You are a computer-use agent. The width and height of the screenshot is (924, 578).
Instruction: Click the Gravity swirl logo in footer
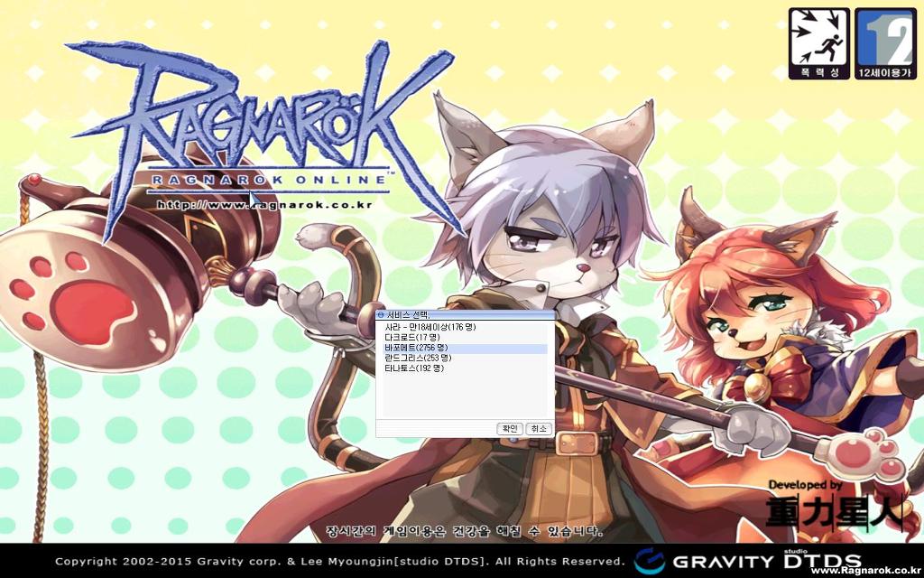649,561
